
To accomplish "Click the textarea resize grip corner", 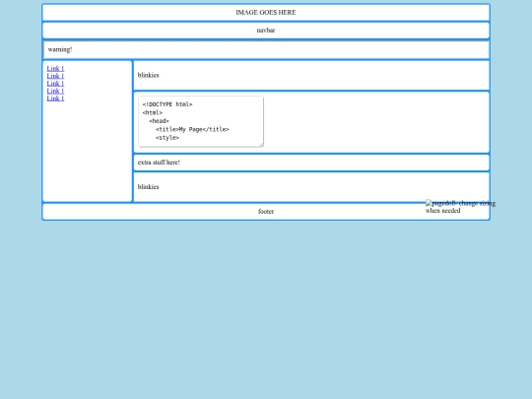I will (x=261, y=145).
